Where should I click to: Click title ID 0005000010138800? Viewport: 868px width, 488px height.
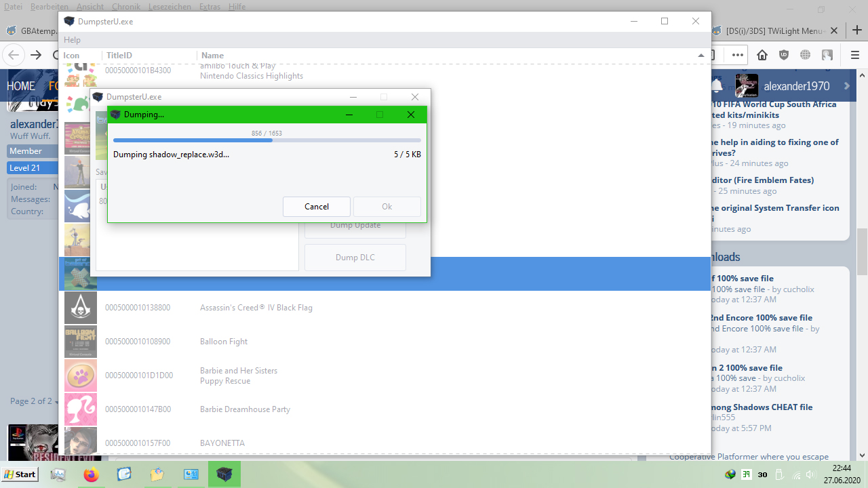pos(138,308)
